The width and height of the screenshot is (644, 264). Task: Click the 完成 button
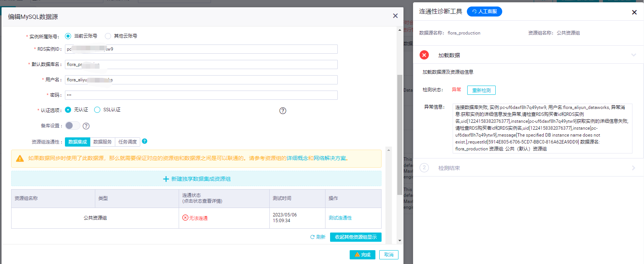tap(362, 255)
